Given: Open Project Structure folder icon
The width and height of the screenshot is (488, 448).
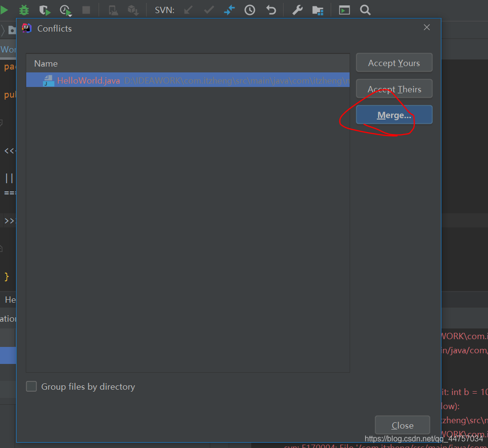Looking at the screenshot, I should click(318, 10).
